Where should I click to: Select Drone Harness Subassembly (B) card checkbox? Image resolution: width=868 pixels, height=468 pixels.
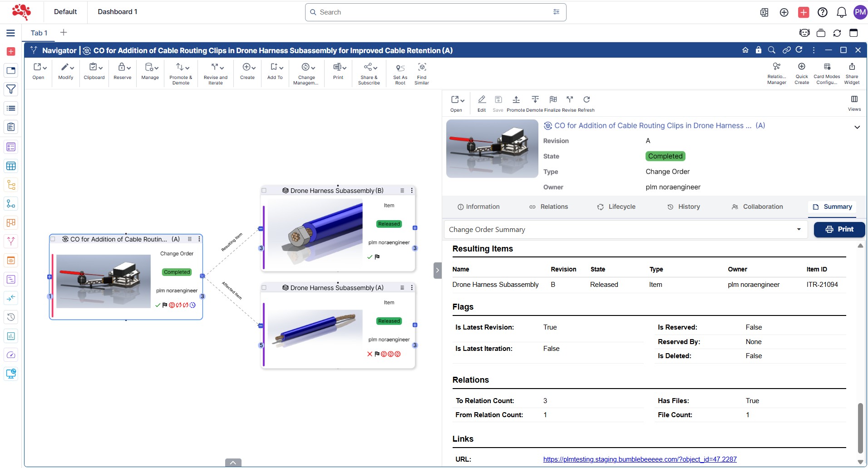(264, 191)
